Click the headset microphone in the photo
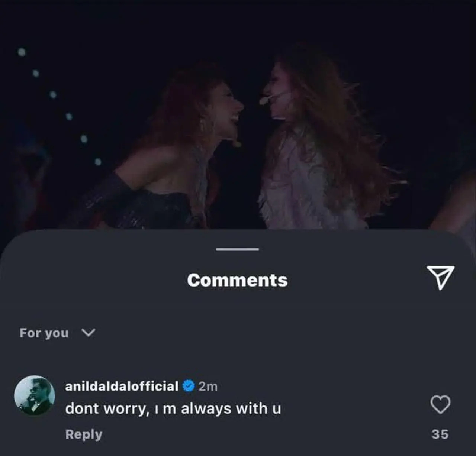476x456 pixels. 265,100
